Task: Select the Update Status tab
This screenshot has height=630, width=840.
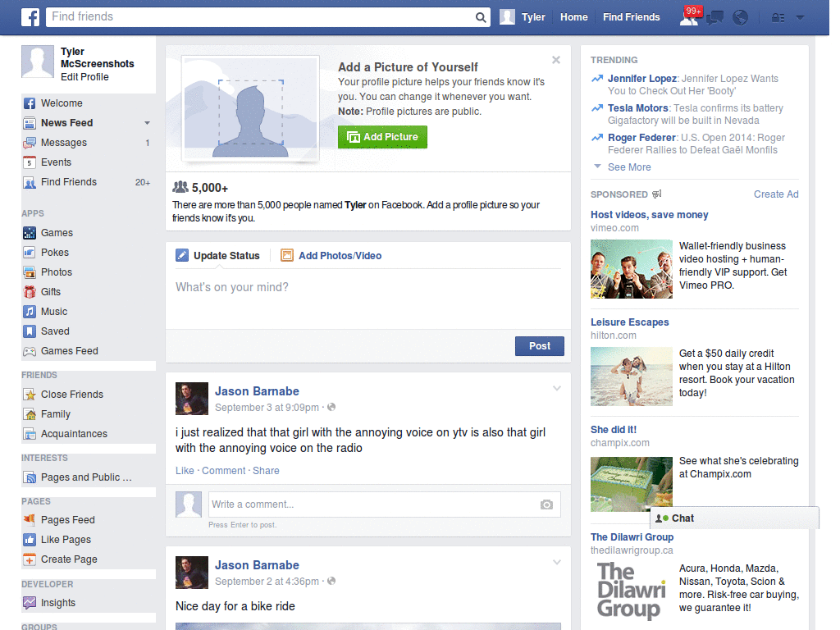Action: [x=218, y=256]
